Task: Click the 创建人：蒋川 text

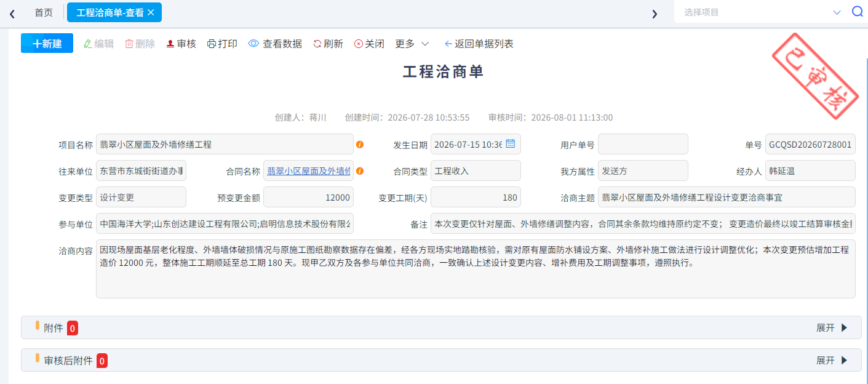Action: [300, 118]
